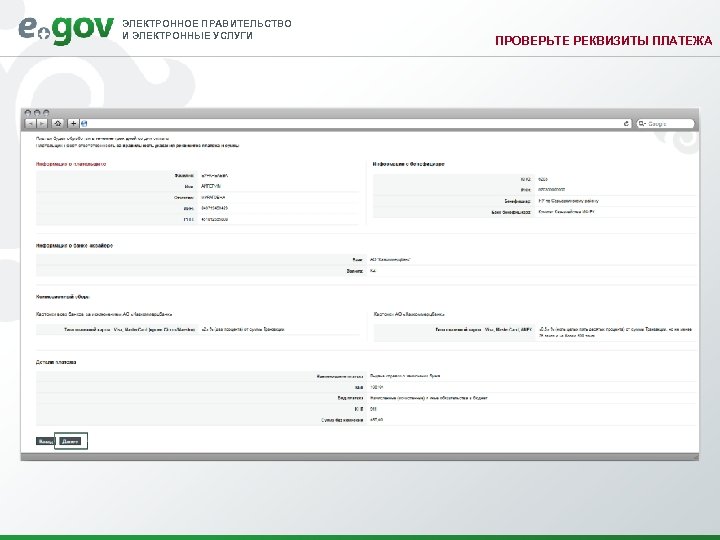Click the e.gov logo

tap(66, 30)
